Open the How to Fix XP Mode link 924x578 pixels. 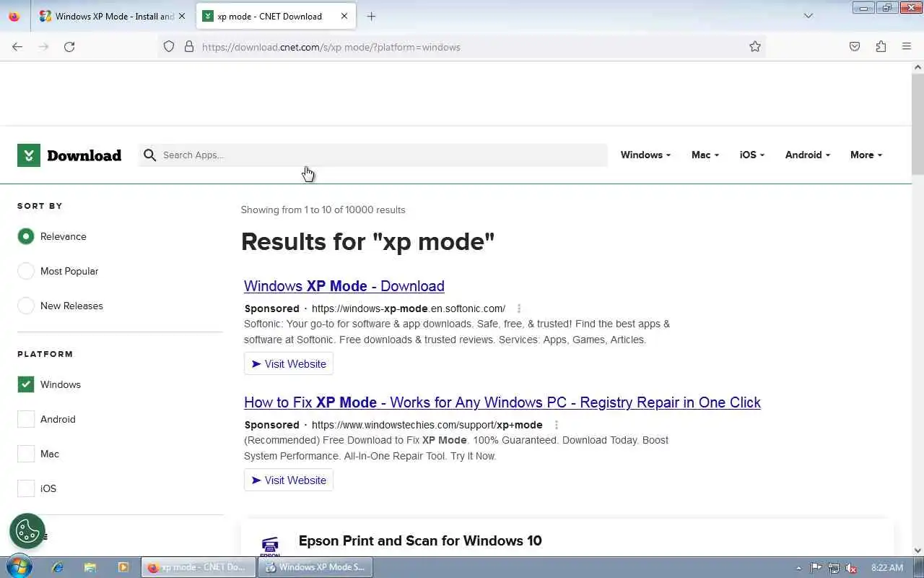coord(502,402)
